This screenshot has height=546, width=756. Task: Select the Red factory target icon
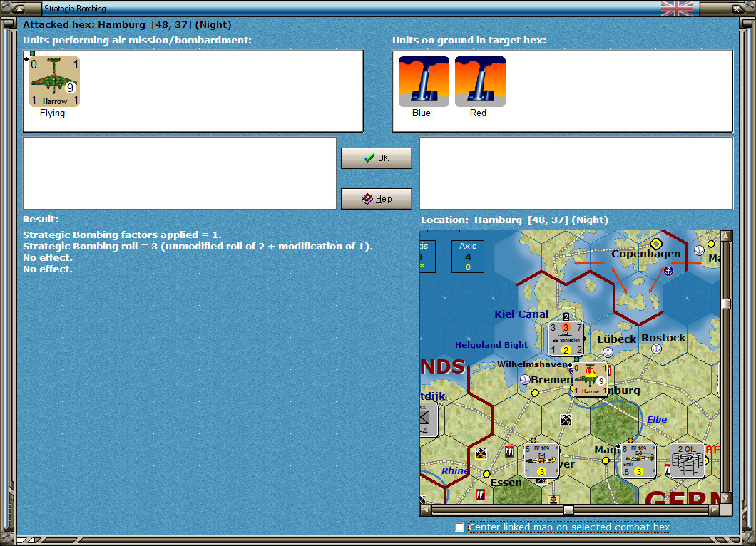tap(480, 81)
